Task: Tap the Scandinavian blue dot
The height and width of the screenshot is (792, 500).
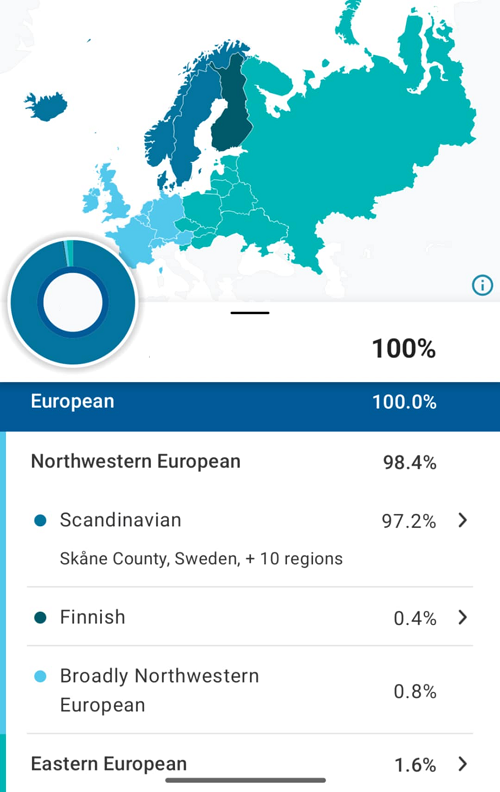Action: [x=40, y=520]
